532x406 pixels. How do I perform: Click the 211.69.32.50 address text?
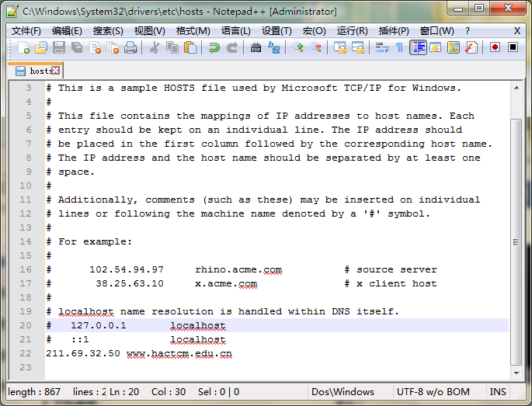(x=83, y=353)
